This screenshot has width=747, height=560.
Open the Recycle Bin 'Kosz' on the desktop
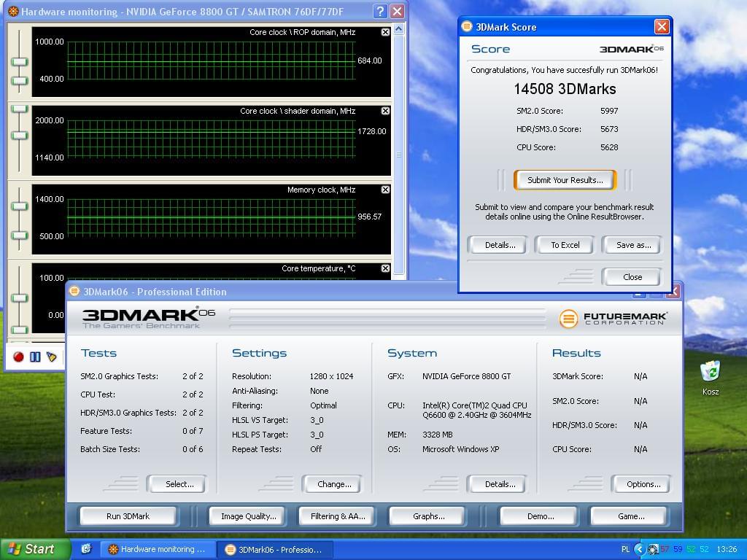pyautogui.click(x=710, y=373)
